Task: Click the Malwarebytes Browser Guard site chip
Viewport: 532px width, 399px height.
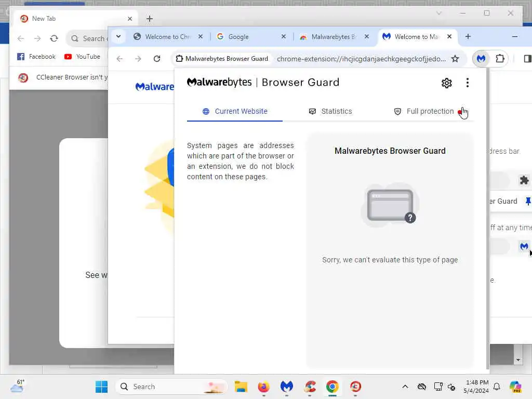Action: [222, 59]
